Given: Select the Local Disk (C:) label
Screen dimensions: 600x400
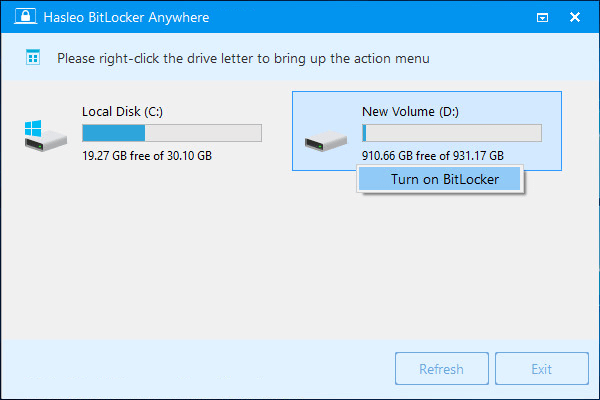Looking at the screenshot, I should click(122, 111).
